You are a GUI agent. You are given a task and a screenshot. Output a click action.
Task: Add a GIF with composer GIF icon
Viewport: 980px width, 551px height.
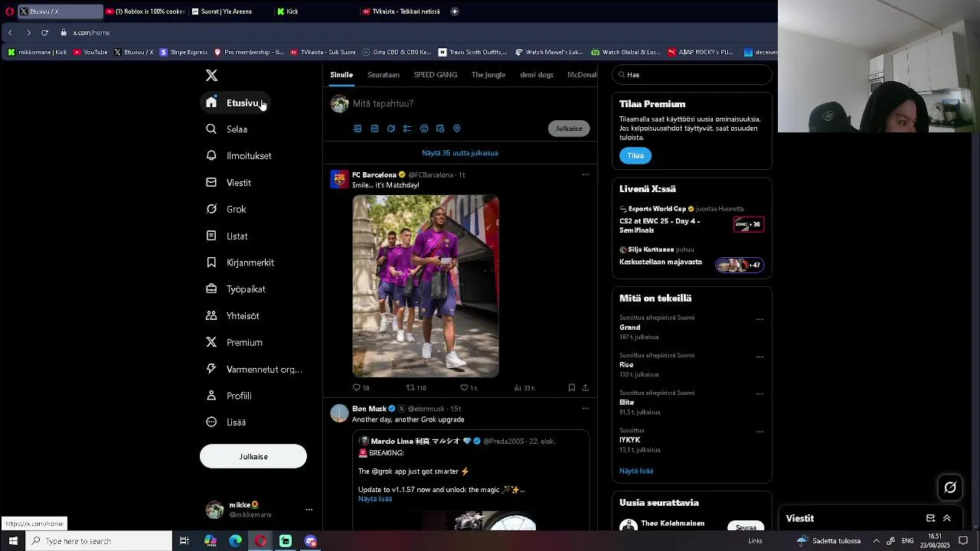coord(374,129)
